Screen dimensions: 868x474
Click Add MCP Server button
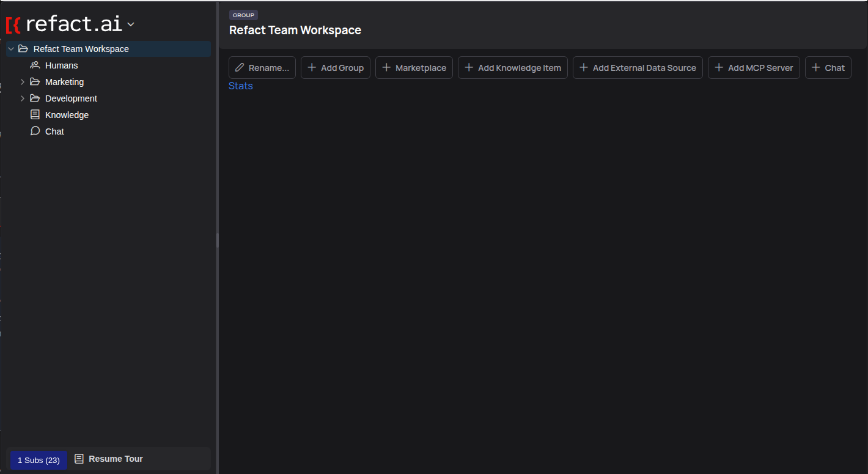754,68
